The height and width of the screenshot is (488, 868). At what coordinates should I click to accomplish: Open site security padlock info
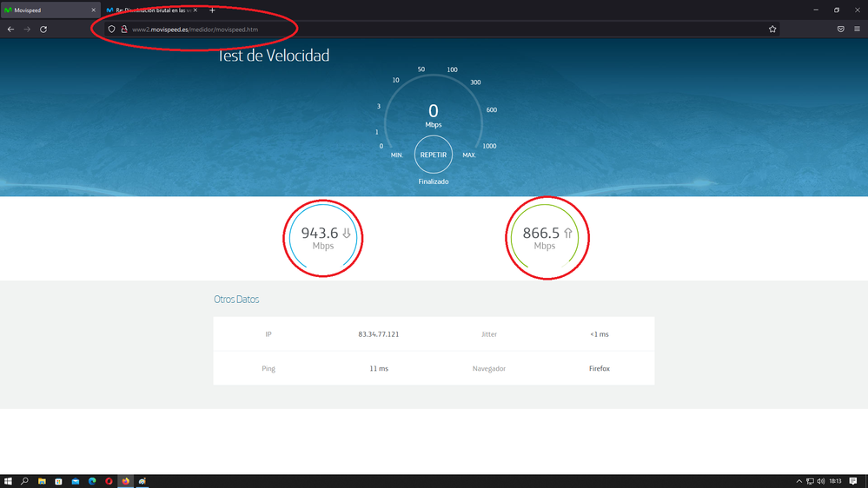(123, 29)
